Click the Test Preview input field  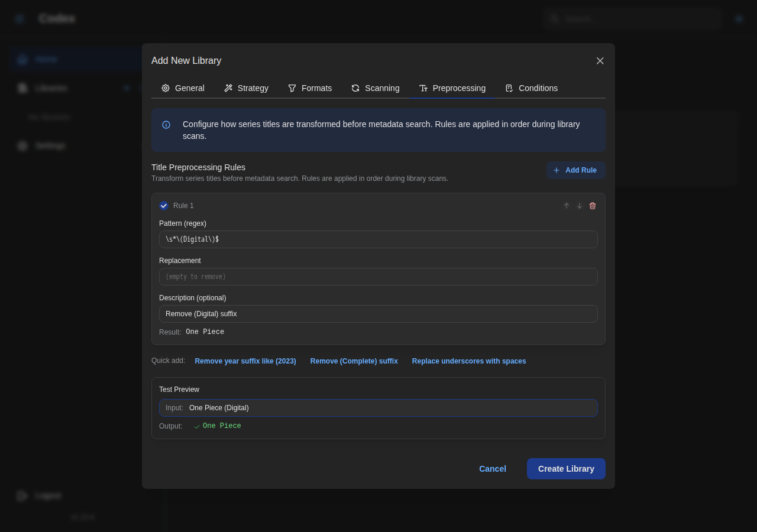(x=378, y=408)
